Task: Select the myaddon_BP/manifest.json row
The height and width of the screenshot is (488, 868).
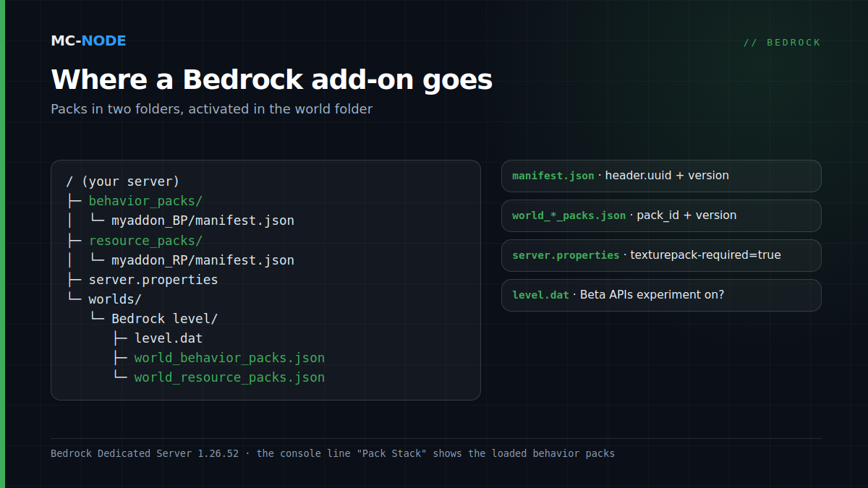Action: tap(203, 221)
